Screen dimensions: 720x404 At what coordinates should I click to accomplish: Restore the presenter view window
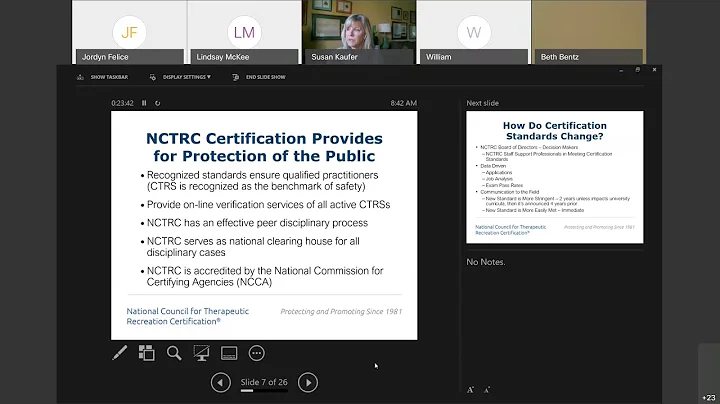pos(637,70)
